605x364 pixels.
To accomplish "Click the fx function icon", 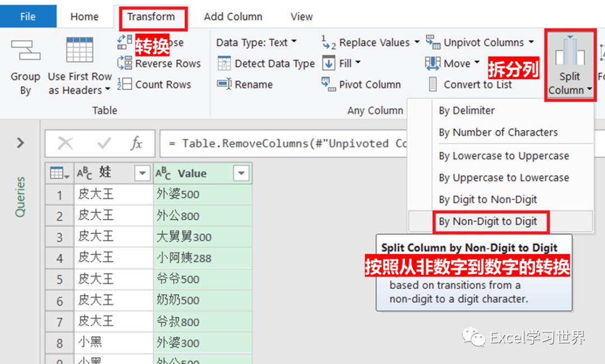I will (136, 143).
